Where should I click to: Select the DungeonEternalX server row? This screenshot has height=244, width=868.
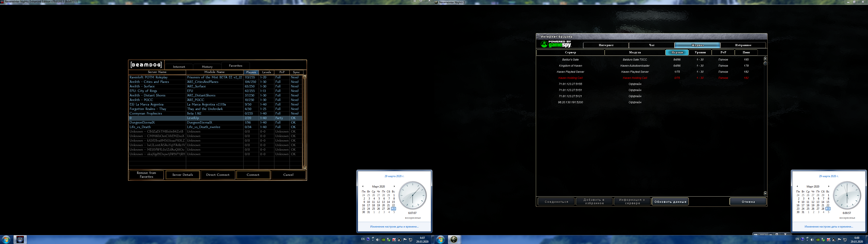pos(216,122)
